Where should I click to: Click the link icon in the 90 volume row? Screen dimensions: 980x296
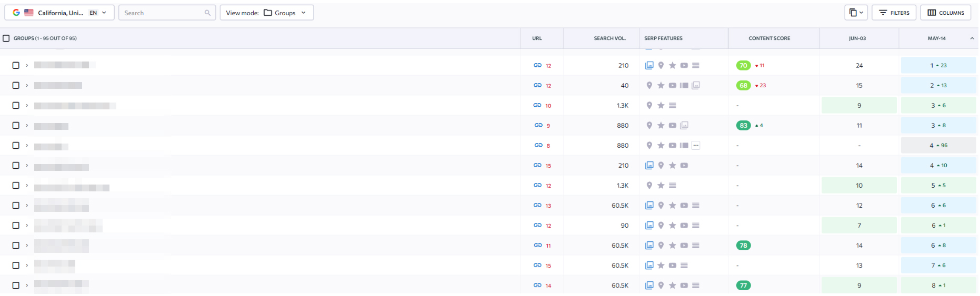[537, 226]
